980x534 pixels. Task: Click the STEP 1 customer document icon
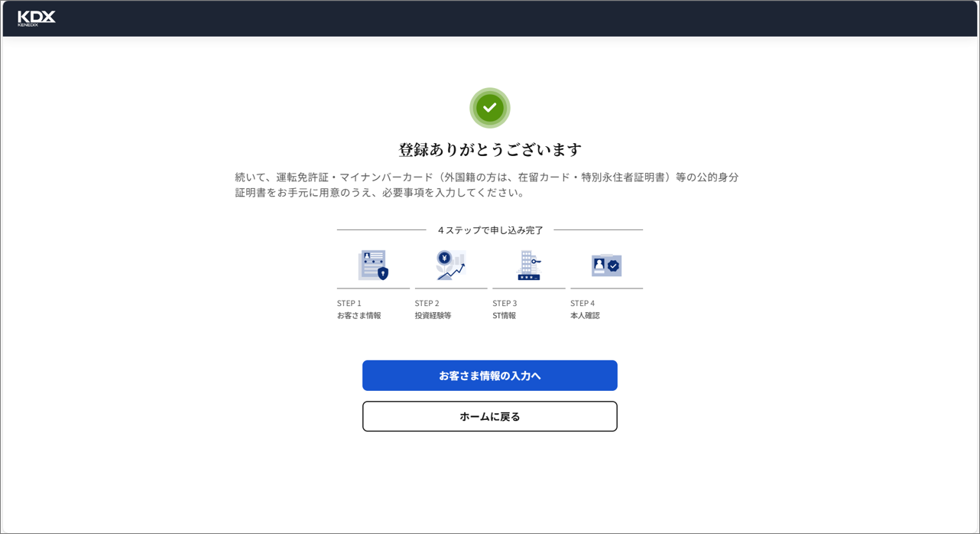click(x=373, y=265)
